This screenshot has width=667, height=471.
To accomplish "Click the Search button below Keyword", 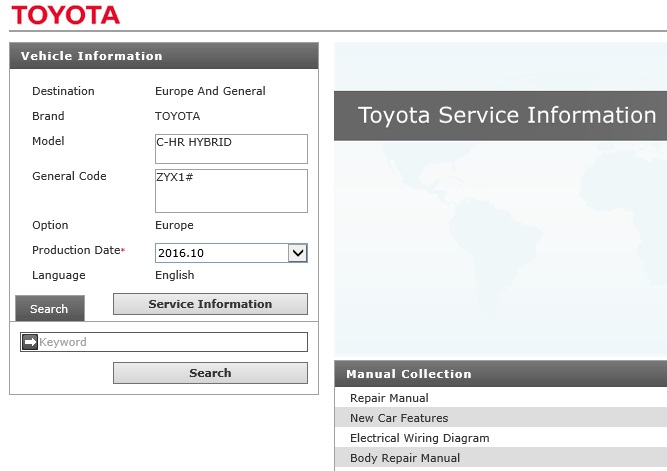I will click(x=210, y=373).
